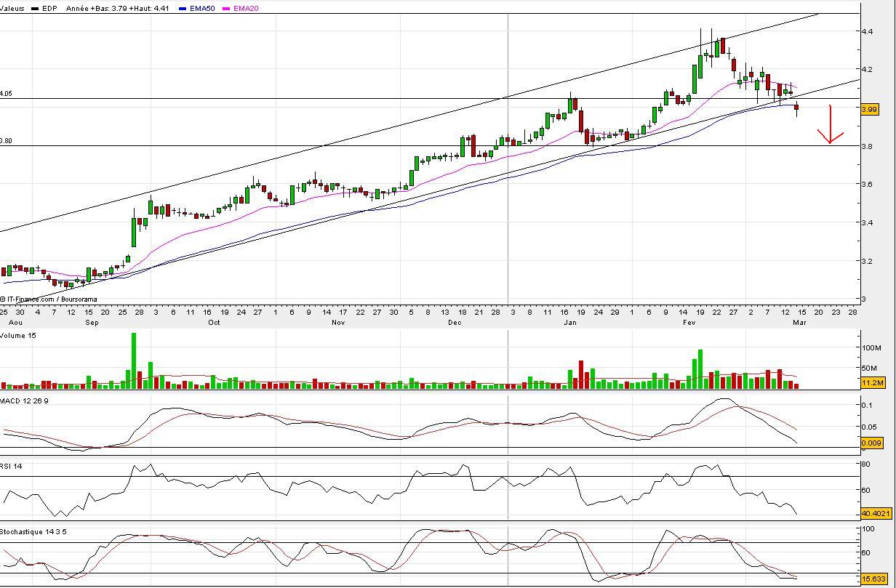Click the 'Année +Bas: 3.79 +Haut: 4.41' text
The width and height of the screenshot is (896, 588).
point(117,8)
